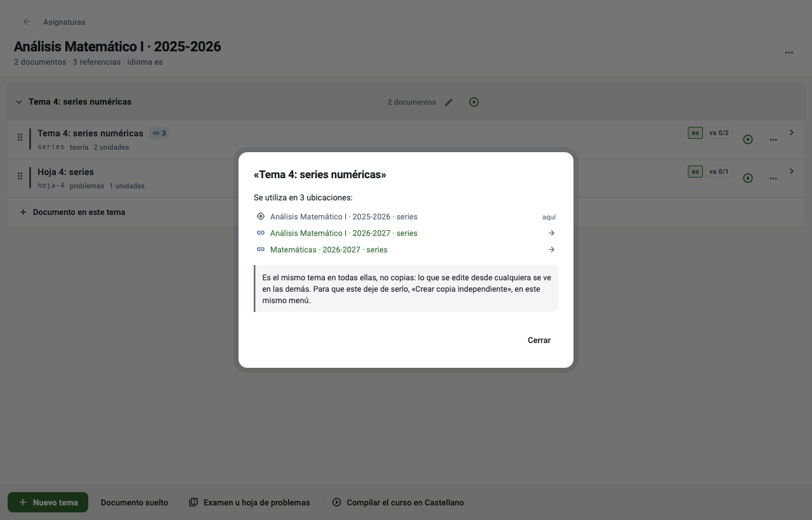Collapse the Tema 4: series numéricas section

click(18, 102)
